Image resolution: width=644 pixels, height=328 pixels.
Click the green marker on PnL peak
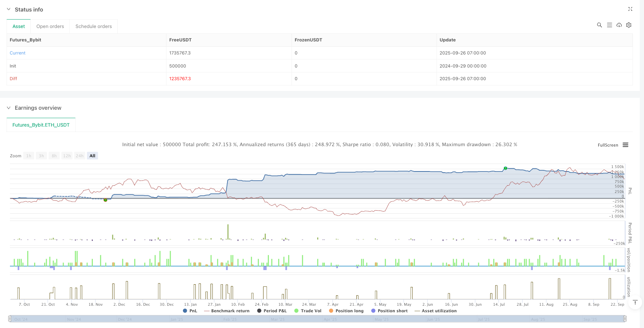pyautogui.click(x=506, y=168)
